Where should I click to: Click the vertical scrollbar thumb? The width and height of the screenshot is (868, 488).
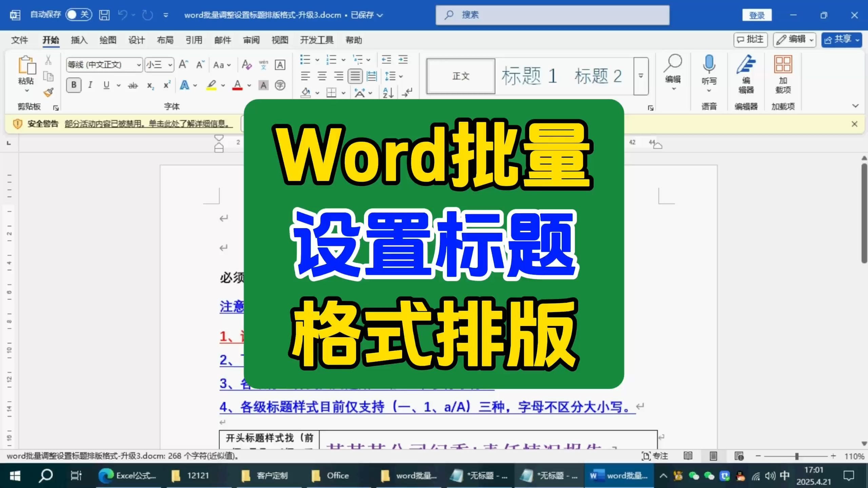coord(864,213)
